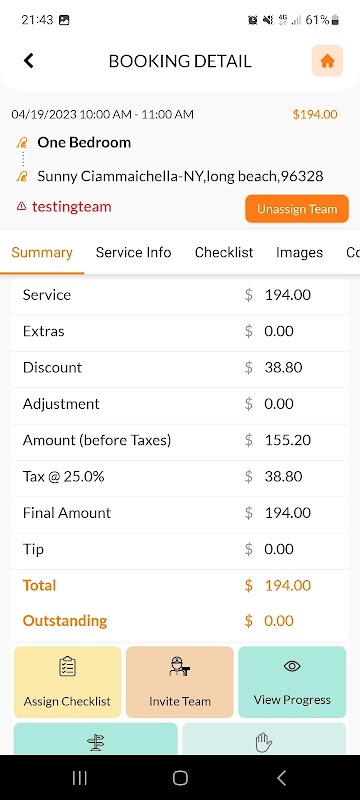Switch to the Service Info tab
The height and width of the screenshot is (800, 360).
coord(134,253)
